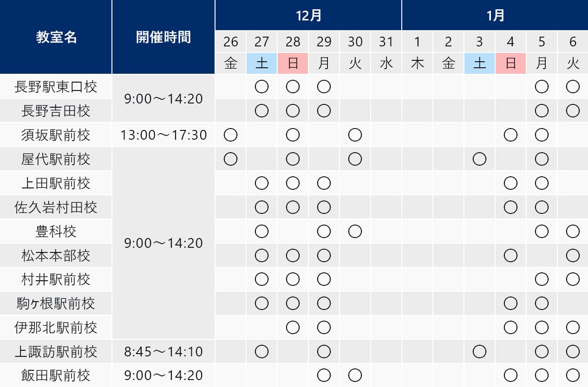Click the blue 土 cell under December 27
Image resolution: width=588 pixels, height=387 pixels.
[x=262, y=63]
